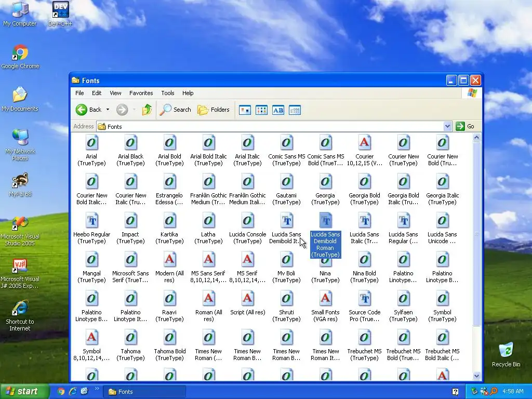Open the Back button history dropdown

[108, 110]
